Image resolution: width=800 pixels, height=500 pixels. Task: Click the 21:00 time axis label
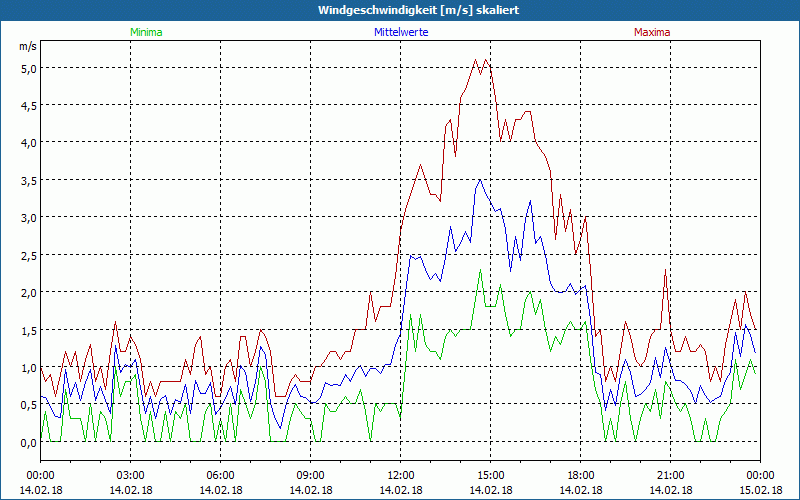670,476
